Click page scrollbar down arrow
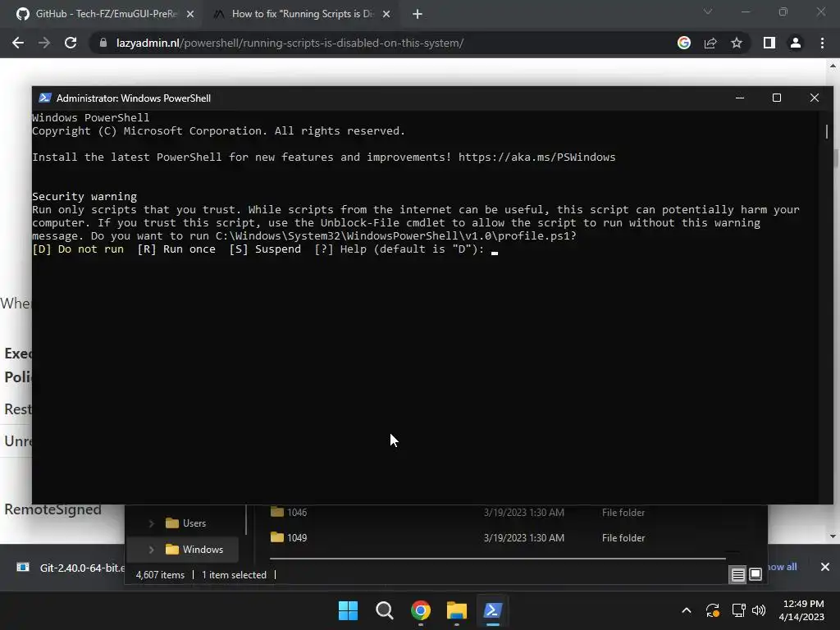840x630 pixels. [833, 536]
